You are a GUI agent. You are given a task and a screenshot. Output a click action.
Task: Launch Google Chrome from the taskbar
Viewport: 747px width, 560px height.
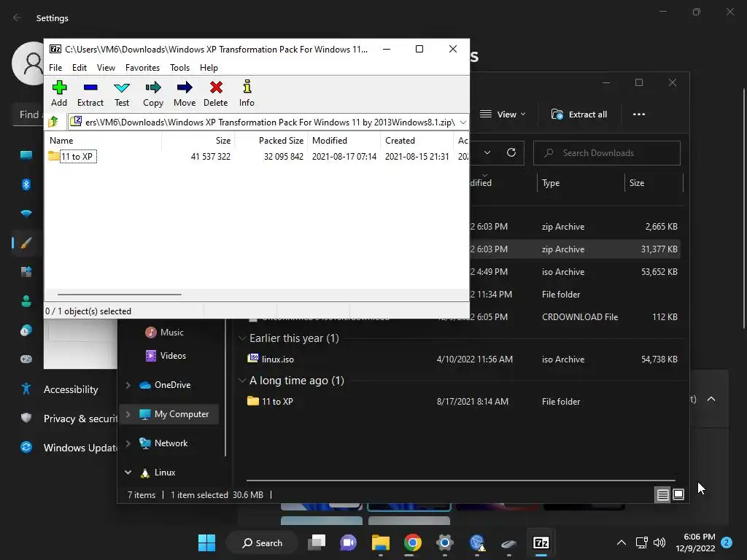click(x=413, y=542)
